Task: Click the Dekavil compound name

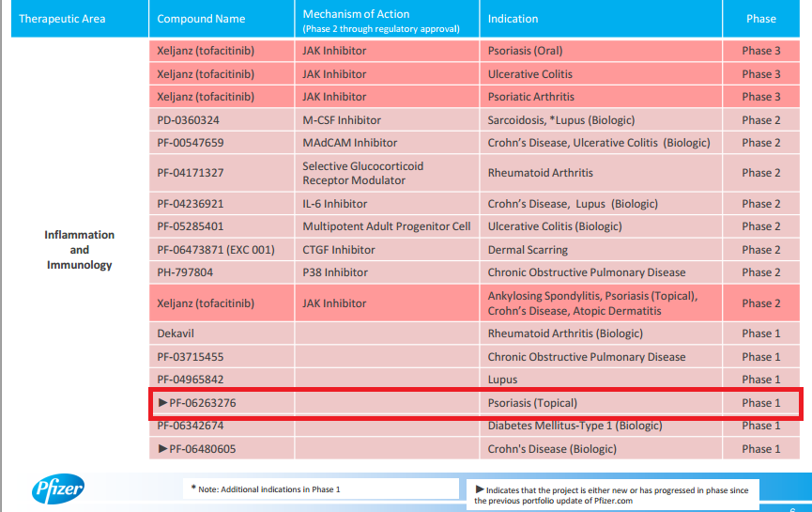Action: click(x=176, y=334)
